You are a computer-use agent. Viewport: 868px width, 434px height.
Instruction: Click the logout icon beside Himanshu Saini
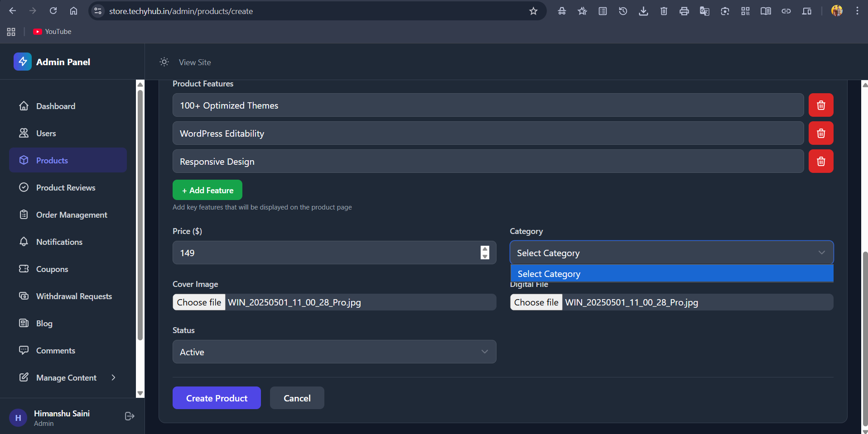[x=130, y=416]
